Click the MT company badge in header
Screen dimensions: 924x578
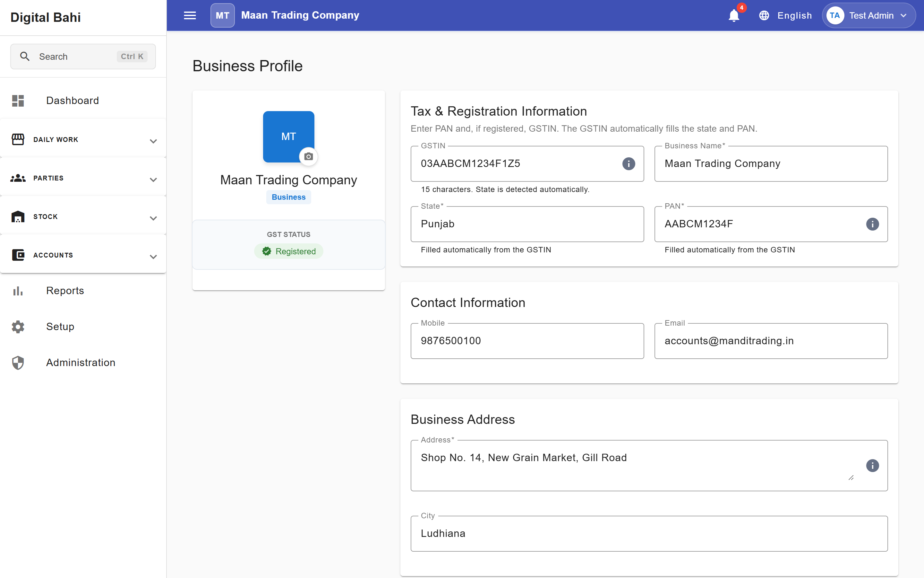(222, 15)
